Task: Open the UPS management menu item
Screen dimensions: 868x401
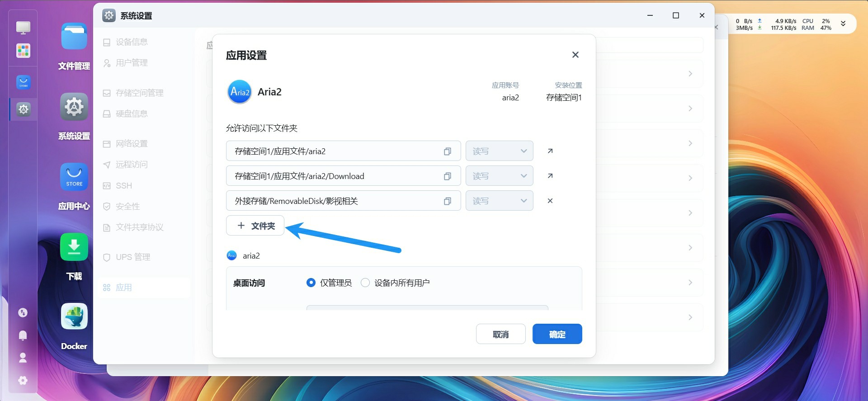Action: click(132, 257)
